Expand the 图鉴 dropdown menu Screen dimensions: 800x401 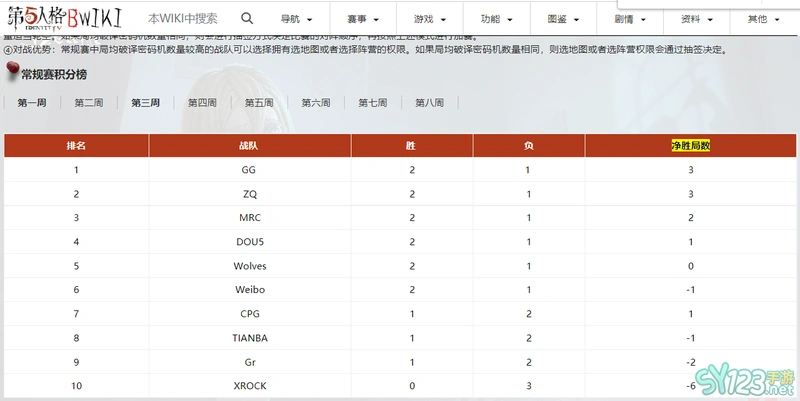[563, 19]
